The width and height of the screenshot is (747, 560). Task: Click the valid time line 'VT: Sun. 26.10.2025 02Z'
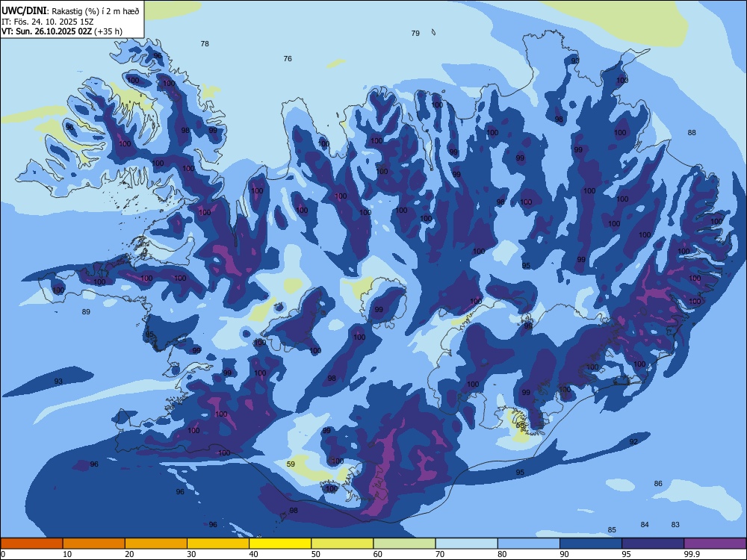pyautogui.click(x=46, y=31)
